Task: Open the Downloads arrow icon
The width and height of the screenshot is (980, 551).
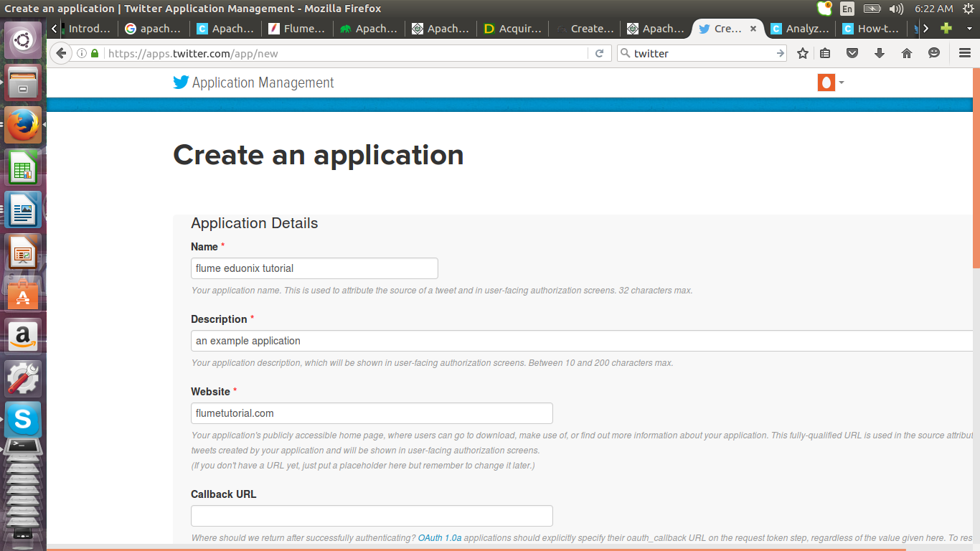Action: (x=880, y=53)
